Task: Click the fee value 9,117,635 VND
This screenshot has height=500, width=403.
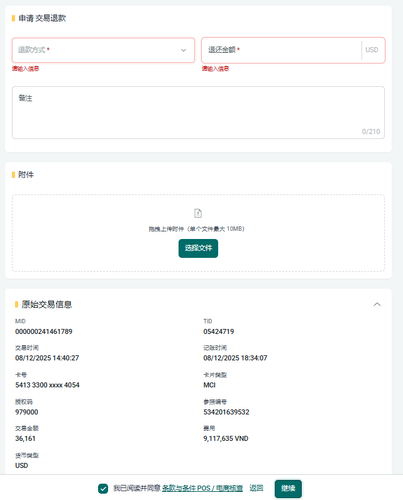Action: (226, 439)
